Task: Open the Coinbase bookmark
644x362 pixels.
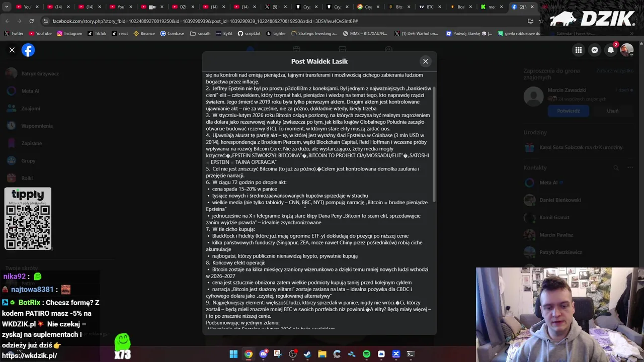Action: (x=172, y=34)
